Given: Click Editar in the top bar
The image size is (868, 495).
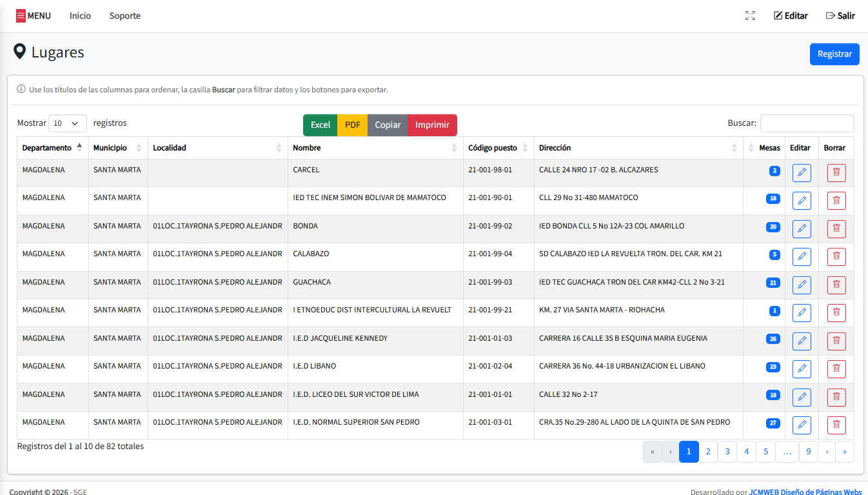Looking at the screenshot, I should [x=791, y=15].
